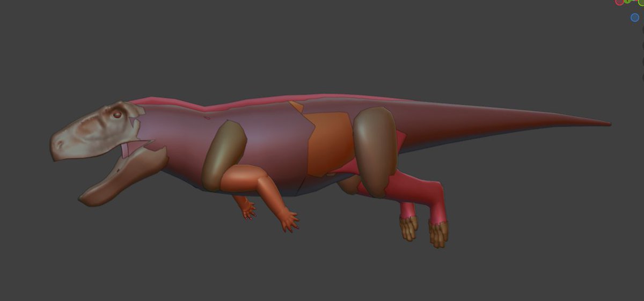Click the dinosaur's eye on the head
The width and height of the screenshot is (644, 301).
coord(118,114)
